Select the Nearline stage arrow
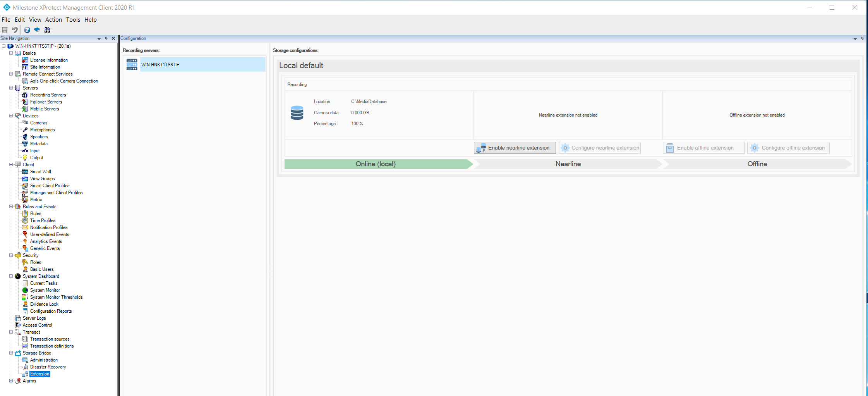Screen dimensions: 868x396 [568, 164]
